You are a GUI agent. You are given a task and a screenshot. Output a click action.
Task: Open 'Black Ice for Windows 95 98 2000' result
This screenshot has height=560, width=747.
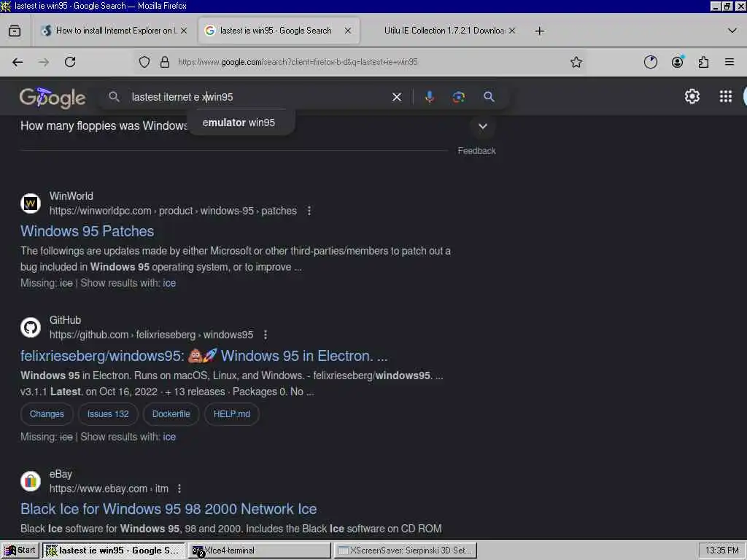pos(169,509)
